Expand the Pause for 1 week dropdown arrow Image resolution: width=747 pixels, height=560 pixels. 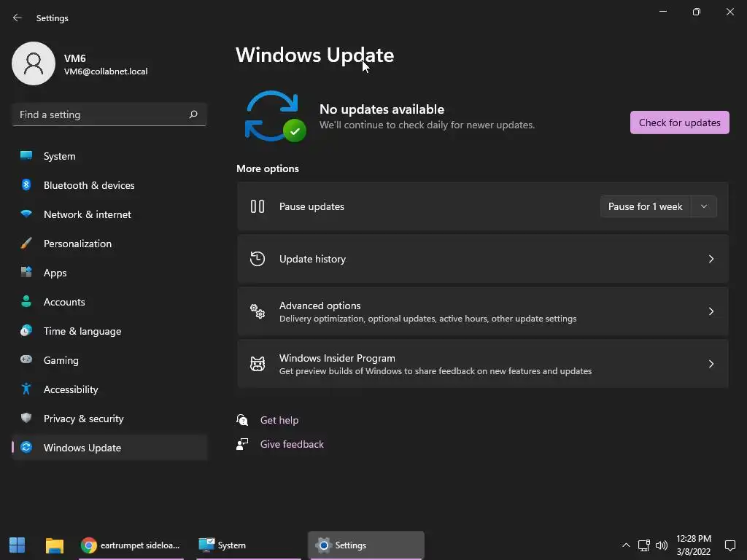point(704,206)
